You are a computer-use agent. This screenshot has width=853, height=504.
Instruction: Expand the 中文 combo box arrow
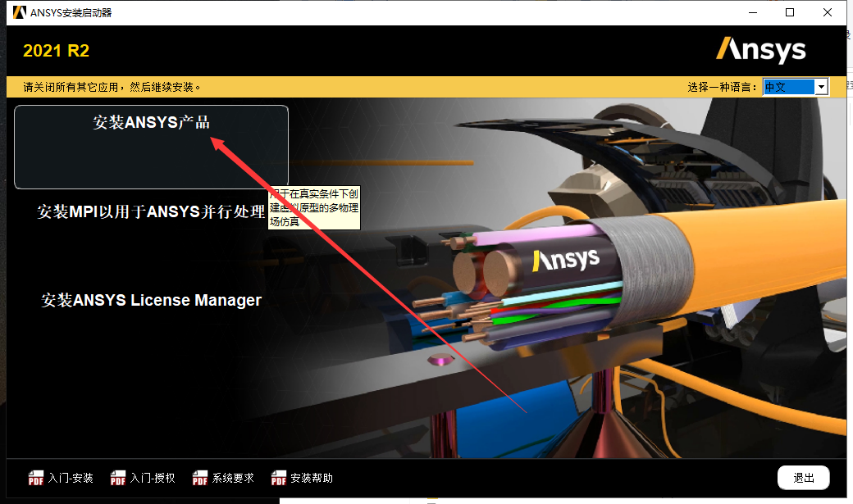click(x=821, y=86)
